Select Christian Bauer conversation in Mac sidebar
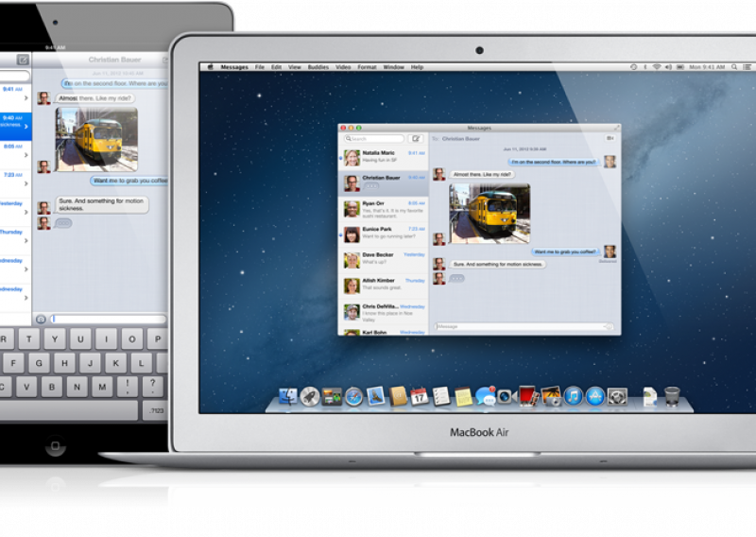This screenshot has height=537, width=756. pyautogui.click(x=384, y=182)
